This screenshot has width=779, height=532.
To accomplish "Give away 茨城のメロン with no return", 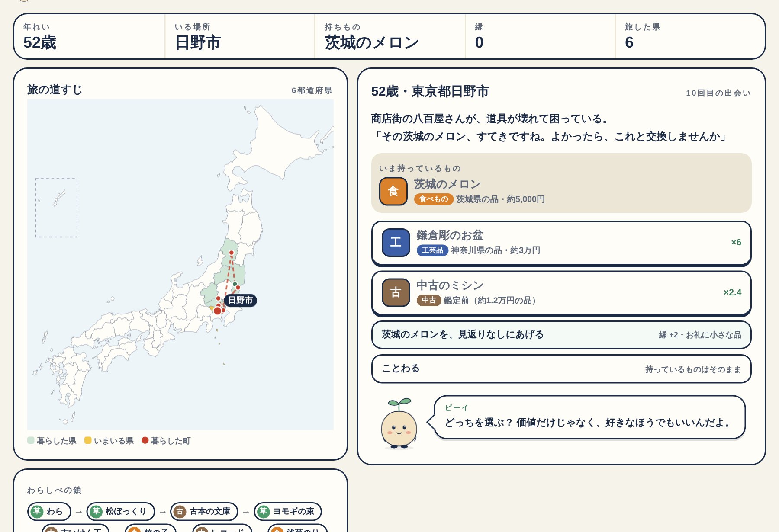I will click(x=561, y=334).
